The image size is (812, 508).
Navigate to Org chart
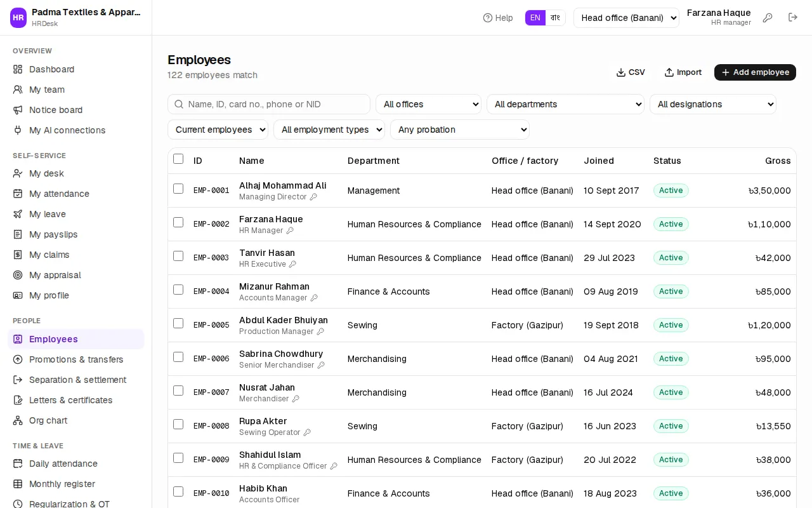(75, 420)
